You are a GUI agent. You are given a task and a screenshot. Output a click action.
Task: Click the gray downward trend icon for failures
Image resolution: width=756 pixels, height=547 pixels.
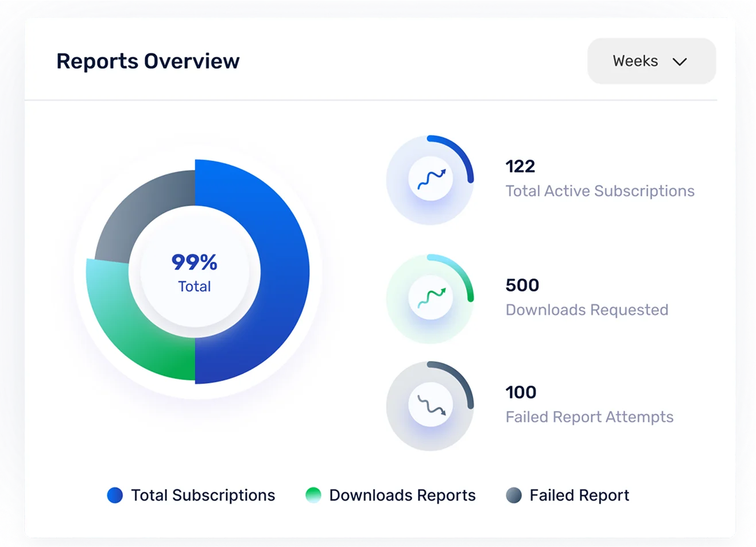pyautogui.click(x=431, y=405)
